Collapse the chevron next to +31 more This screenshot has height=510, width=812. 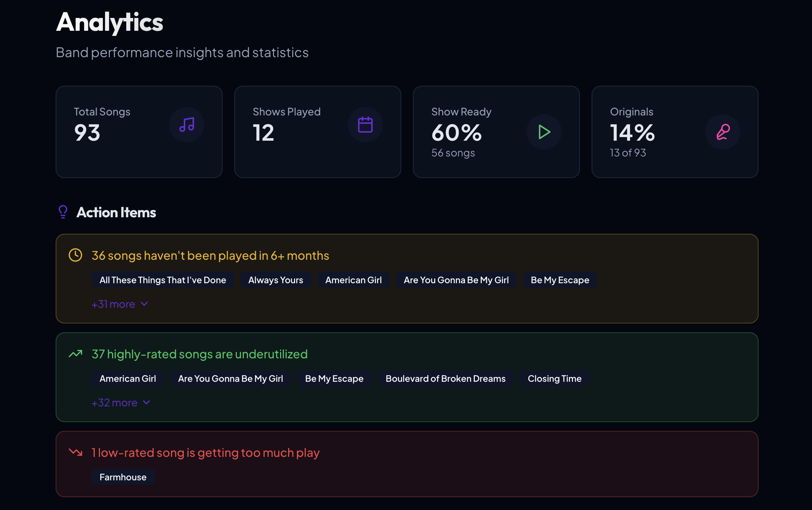(145, 304)
